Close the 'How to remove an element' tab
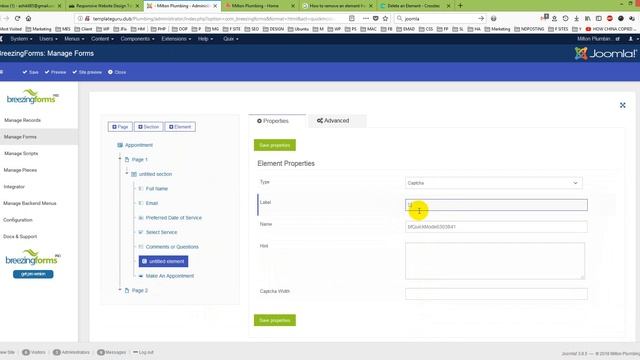The width and height of the screenshot is (640, 360). tap(371, 6)
